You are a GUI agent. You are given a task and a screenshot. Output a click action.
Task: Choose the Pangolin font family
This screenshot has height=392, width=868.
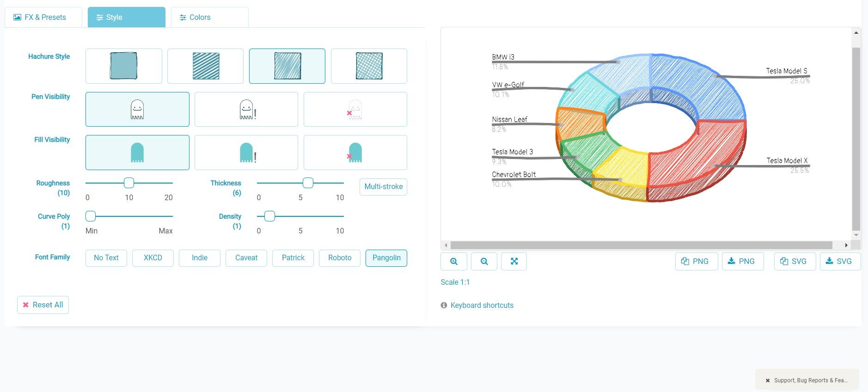point(386,258)
